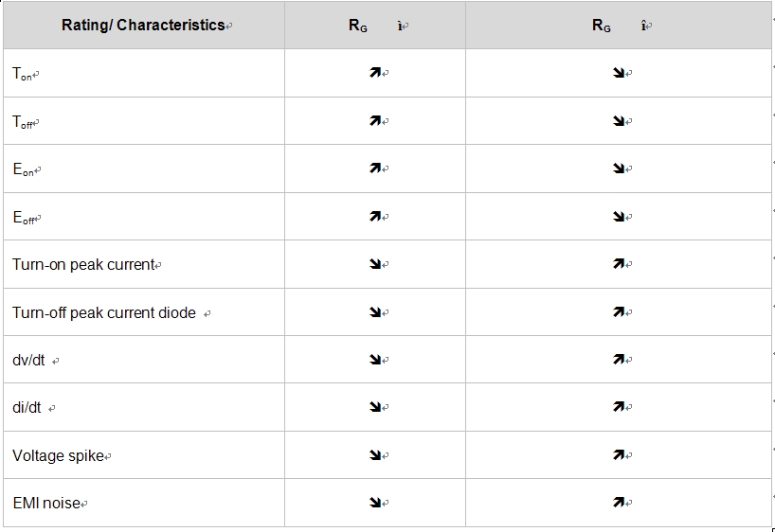Image resolution: width=775 pixels, height=532 pixels.
Task: Click the up arrow in the Turn-off peak current diode row
Action: tap(619, 311)
